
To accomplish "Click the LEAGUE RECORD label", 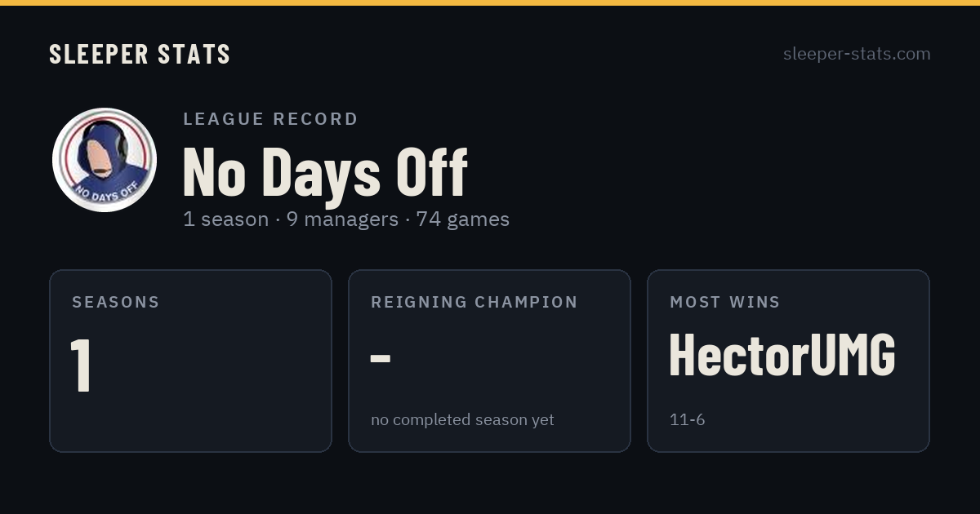I will (x=271, y=119).
